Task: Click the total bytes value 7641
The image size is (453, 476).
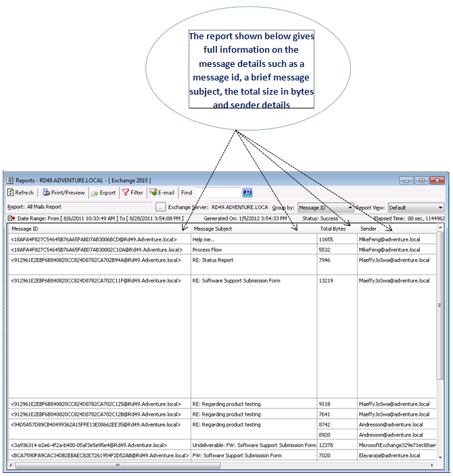Action: pyautogui.click(x=325, y=414)
